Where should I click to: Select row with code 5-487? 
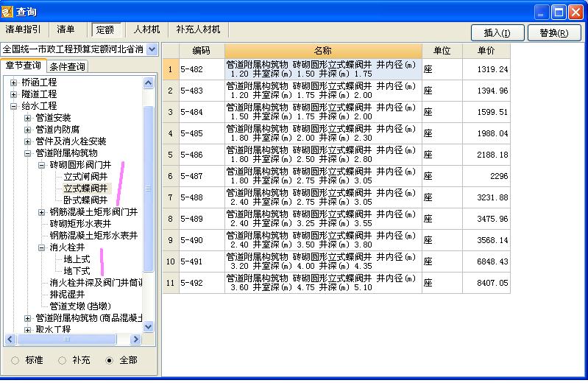(336, 176)
